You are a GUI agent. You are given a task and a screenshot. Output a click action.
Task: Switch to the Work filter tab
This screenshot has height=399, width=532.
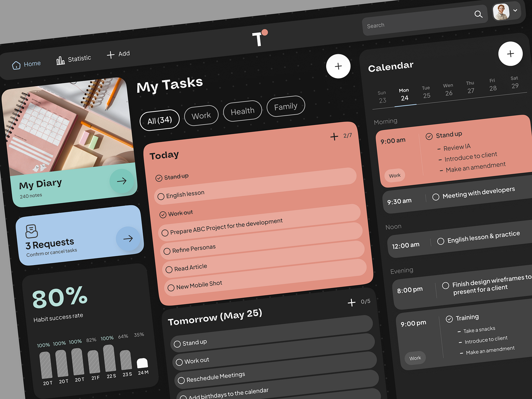click(201, 115)
